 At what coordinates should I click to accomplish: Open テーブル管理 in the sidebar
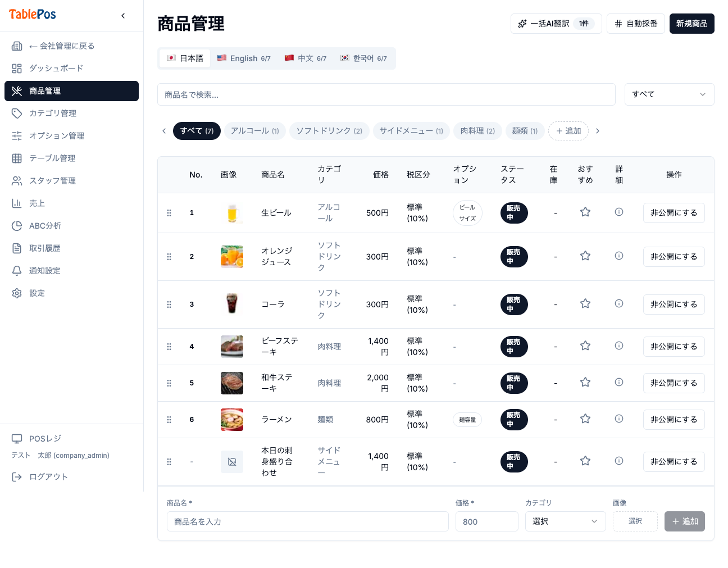[x=71, y=158]
